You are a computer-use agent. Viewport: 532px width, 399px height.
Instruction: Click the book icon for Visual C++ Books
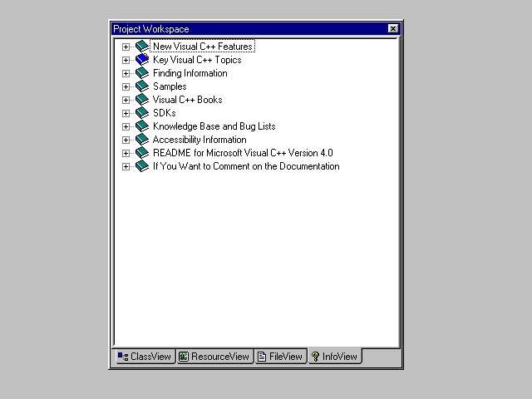tap(141, 100)
